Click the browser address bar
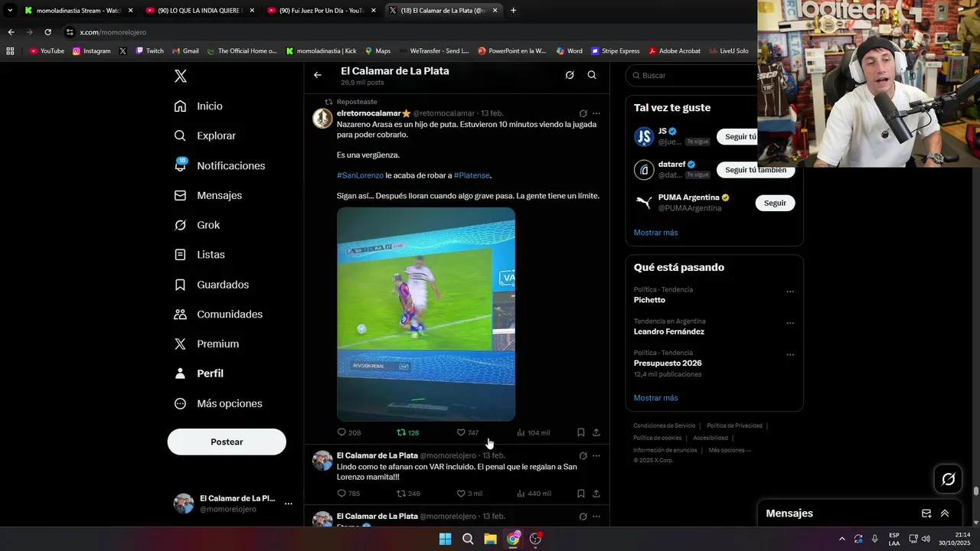The image size is (980, 551). (406, 32)
